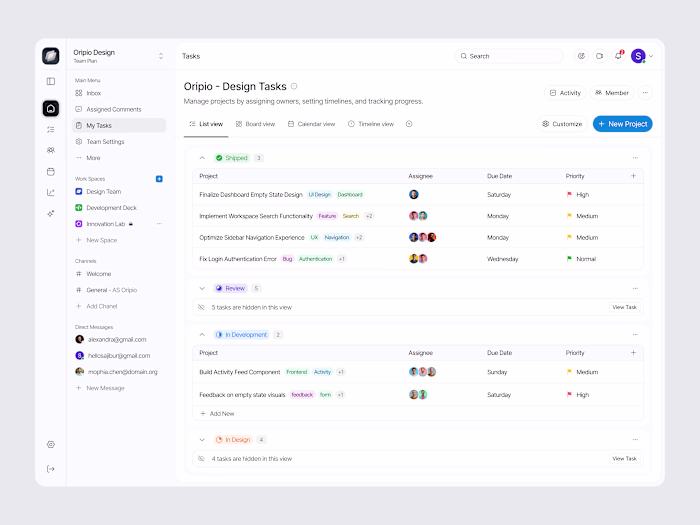Open the page options three-dot button
This screenshot has height=525, width=700.
pyautogui.click(x=645, y=93)
